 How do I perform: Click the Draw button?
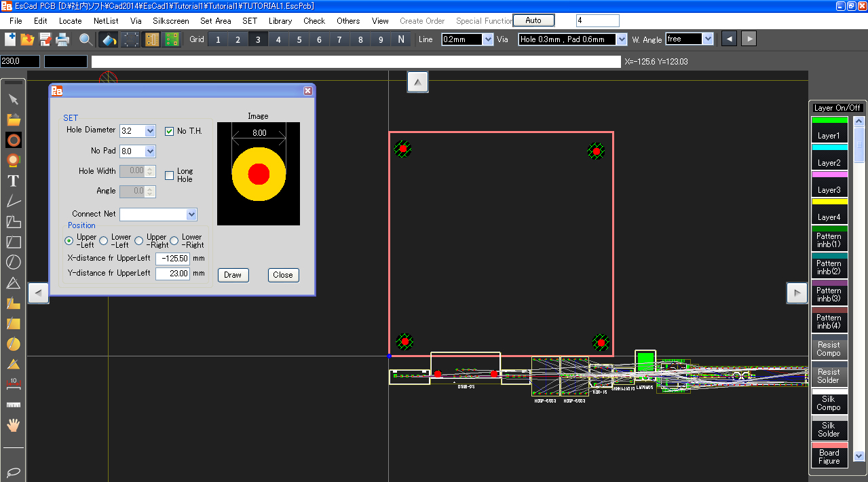tap(233, 275)
